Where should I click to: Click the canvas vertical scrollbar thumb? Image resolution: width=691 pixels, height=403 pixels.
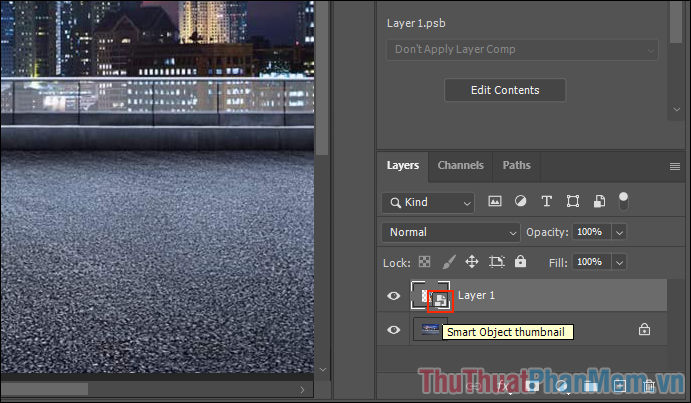(x=323, y=78)
